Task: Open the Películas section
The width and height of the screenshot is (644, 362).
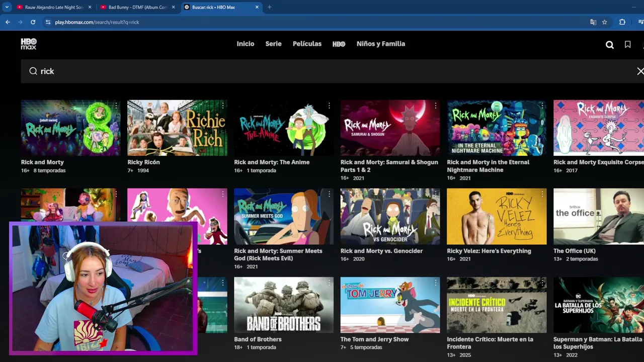Action: (307, 44)
